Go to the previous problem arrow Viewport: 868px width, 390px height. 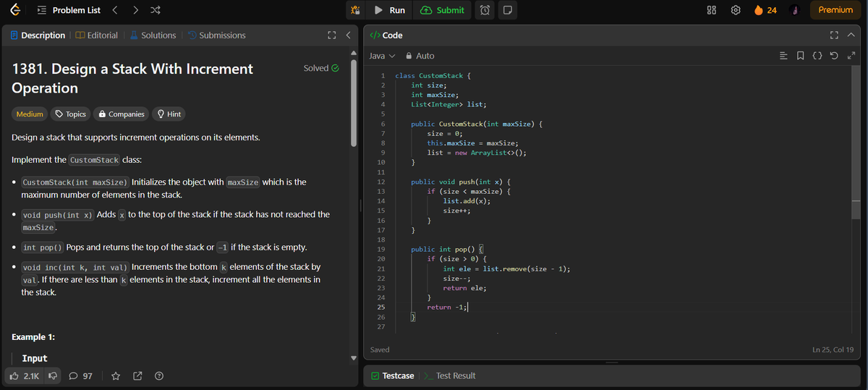click(x=115, y=10)
